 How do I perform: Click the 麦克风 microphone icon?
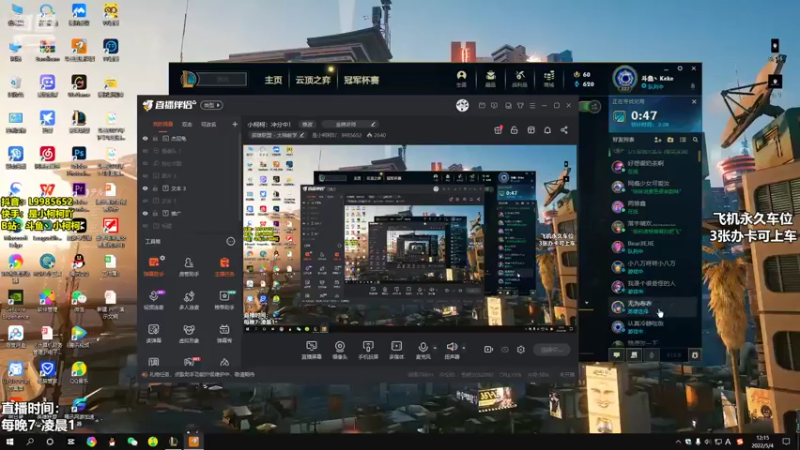422,347
